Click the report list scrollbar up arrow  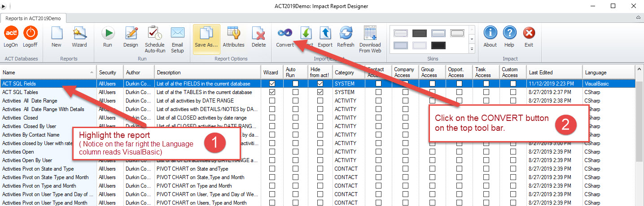640,70
